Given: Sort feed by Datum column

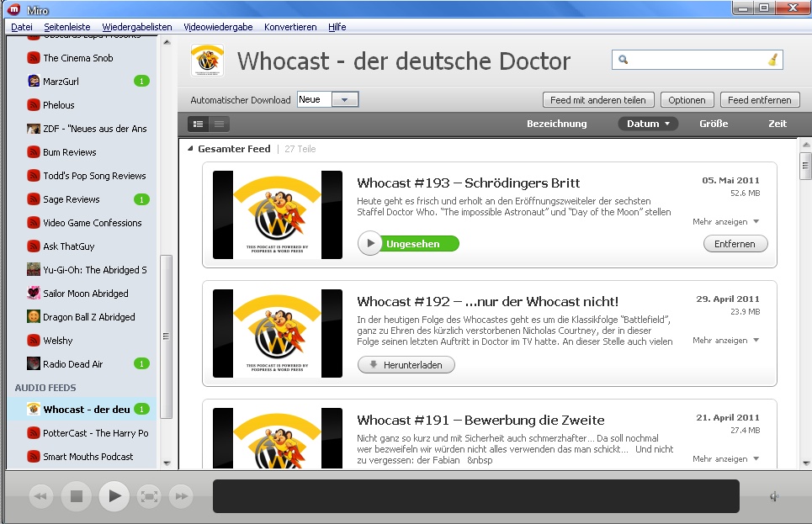Looking at the screenshot, I should click(x=648, y=124).
